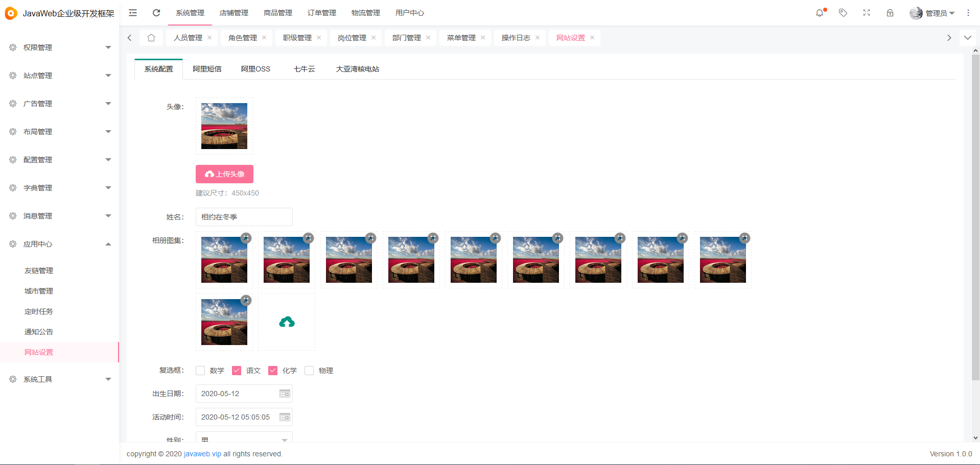This screenshot has height=465, width=980.
Task: Switch to the 七牛云 tab
Action: coord(304,68)
